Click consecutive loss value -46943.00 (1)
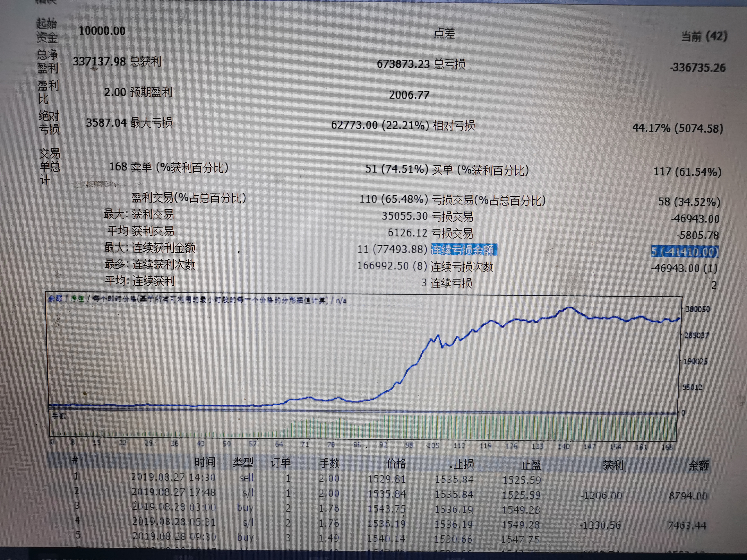Viewport: 747px width, 560px height. (x=684, y=268)
